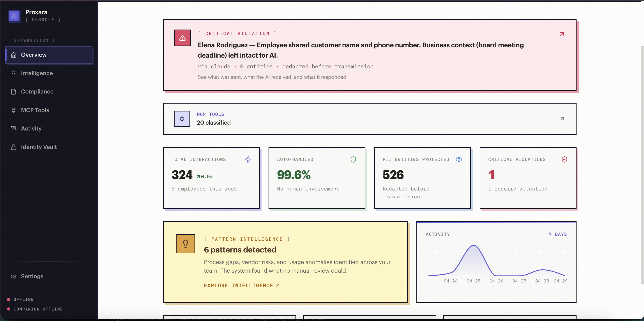
Task: Click the Critical Violations shield-check icon
Action: tap(564, 159)
